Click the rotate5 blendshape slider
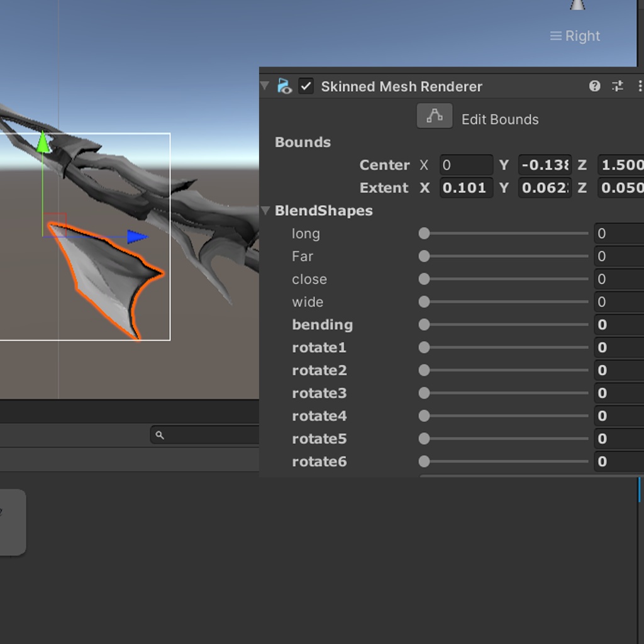The image size is (644, 644). [x=504, y=438]
